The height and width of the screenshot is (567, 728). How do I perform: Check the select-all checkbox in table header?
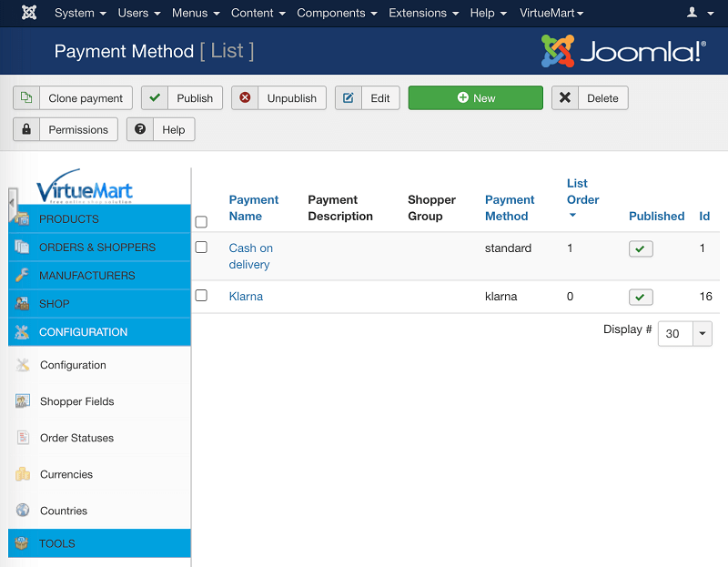(201, 221)
